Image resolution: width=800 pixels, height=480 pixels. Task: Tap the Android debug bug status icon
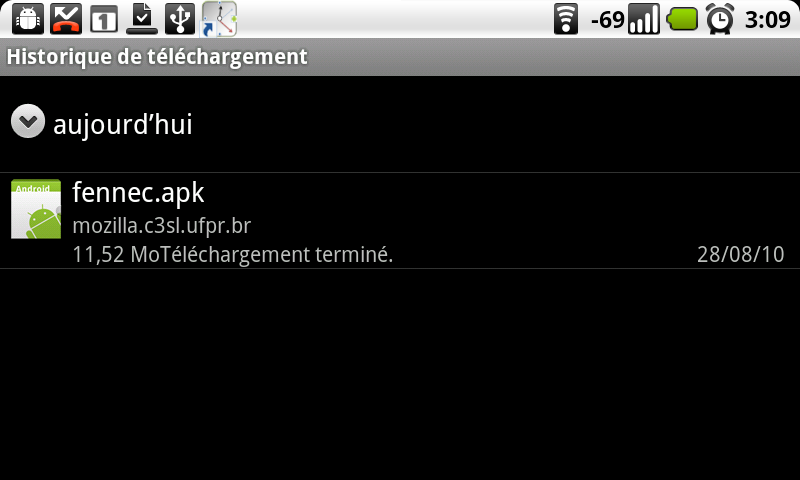tap(28, 19)
